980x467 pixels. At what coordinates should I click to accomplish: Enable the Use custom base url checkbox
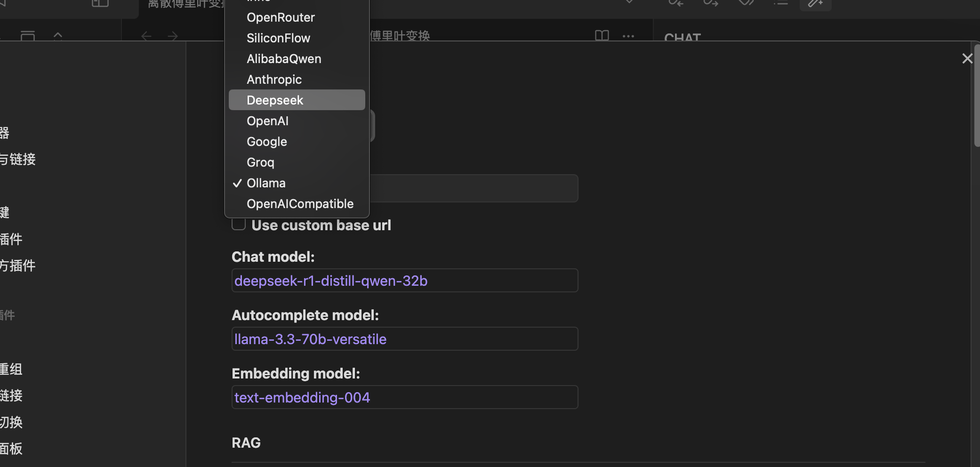point(239,225)
